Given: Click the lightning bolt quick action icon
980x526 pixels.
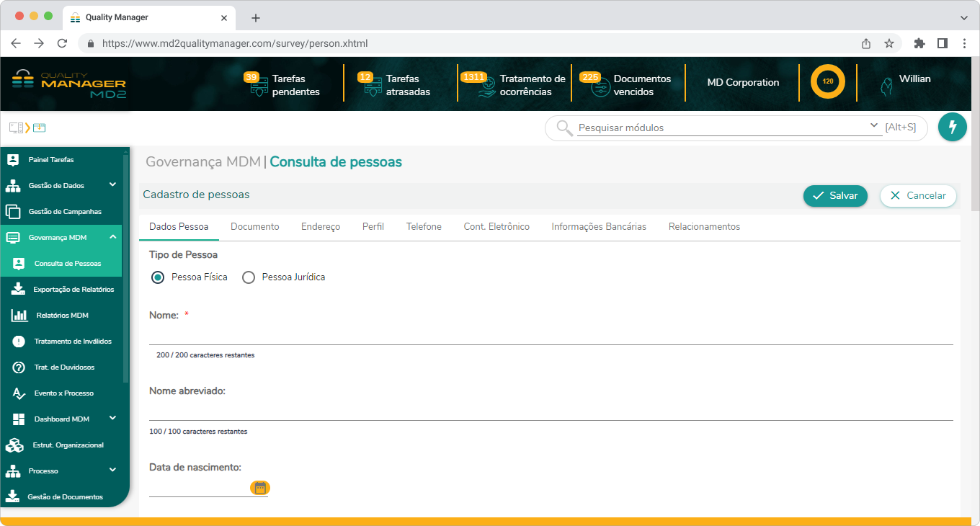Looking at the screenshot, I should 952,128.
